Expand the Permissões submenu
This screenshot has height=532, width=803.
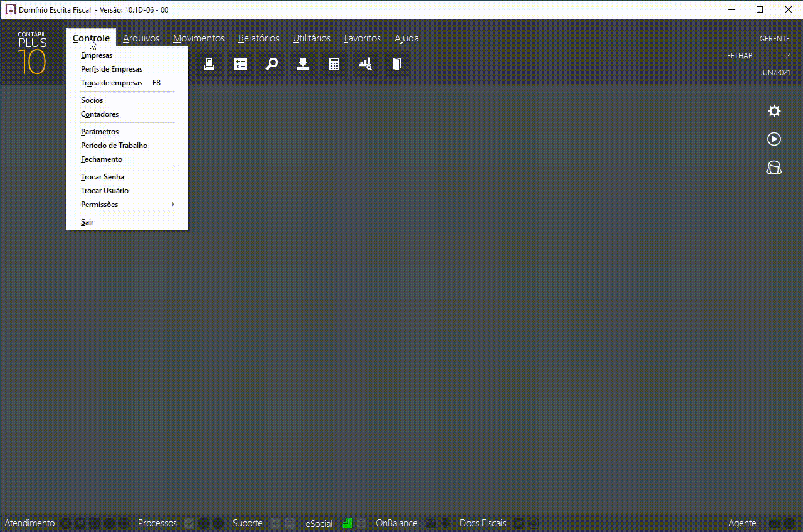127,205
